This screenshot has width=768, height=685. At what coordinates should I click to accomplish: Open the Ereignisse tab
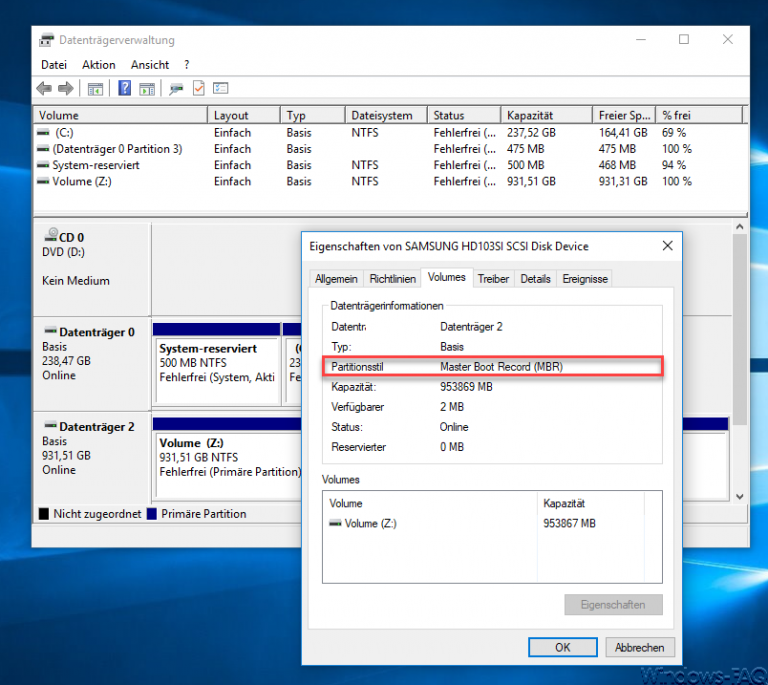tap(585, 279)
